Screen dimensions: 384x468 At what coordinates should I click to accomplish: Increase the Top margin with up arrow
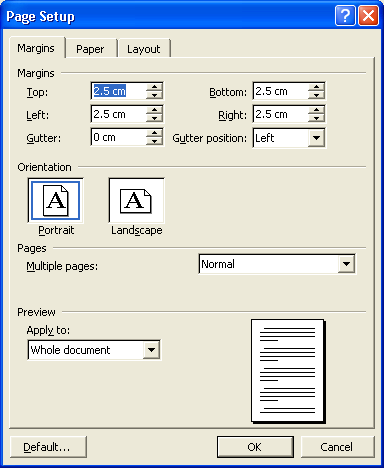click(154, 87)
